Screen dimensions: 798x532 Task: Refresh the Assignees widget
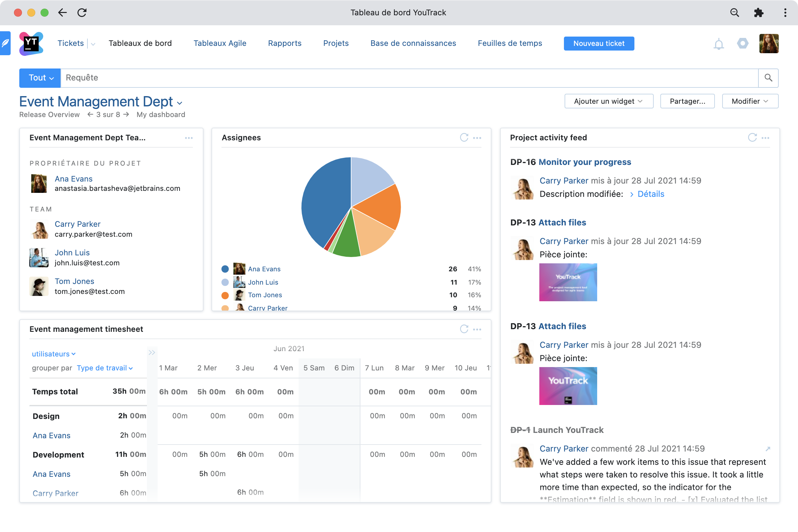coord(464,137)
